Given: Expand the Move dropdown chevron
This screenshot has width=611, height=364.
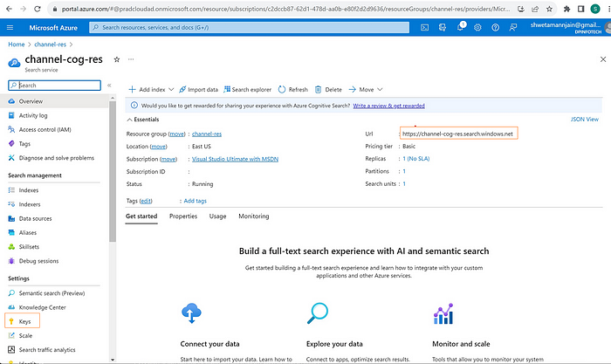Looking at the screenshot, I should point(380,90).
